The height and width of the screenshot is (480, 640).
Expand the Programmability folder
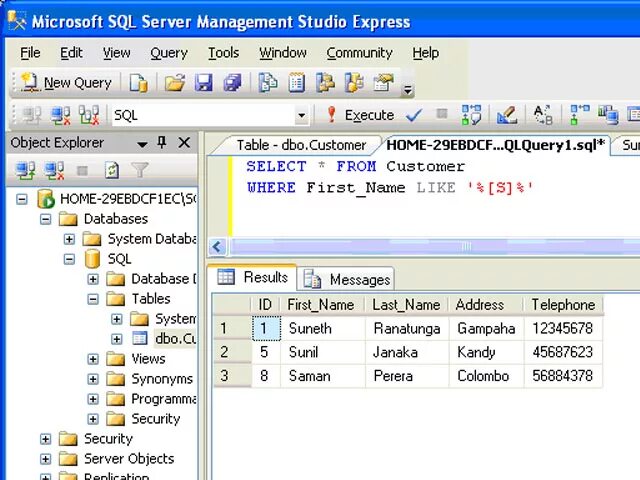point(93,399)
